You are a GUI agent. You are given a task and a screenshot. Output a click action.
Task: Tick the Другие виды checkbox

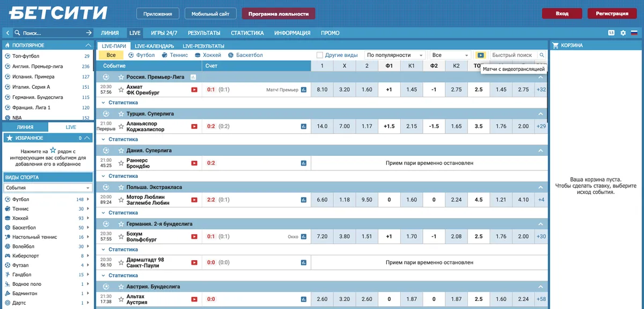coord(320,55)
